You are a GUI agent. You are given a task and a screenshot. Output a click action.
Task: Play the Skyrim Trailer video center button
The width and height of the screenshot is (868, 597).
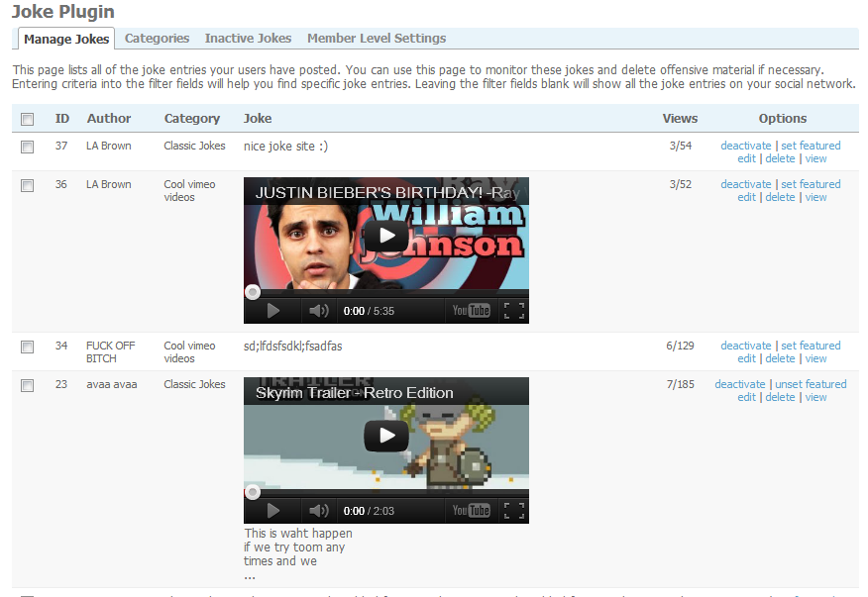pyautogui.click(x=386, y=436)
